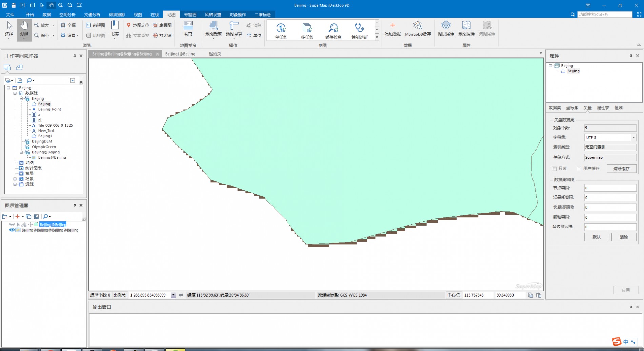644x351 pixels.
Task: Select Beijing_Point dataset in tree
Action: point(49,109)
